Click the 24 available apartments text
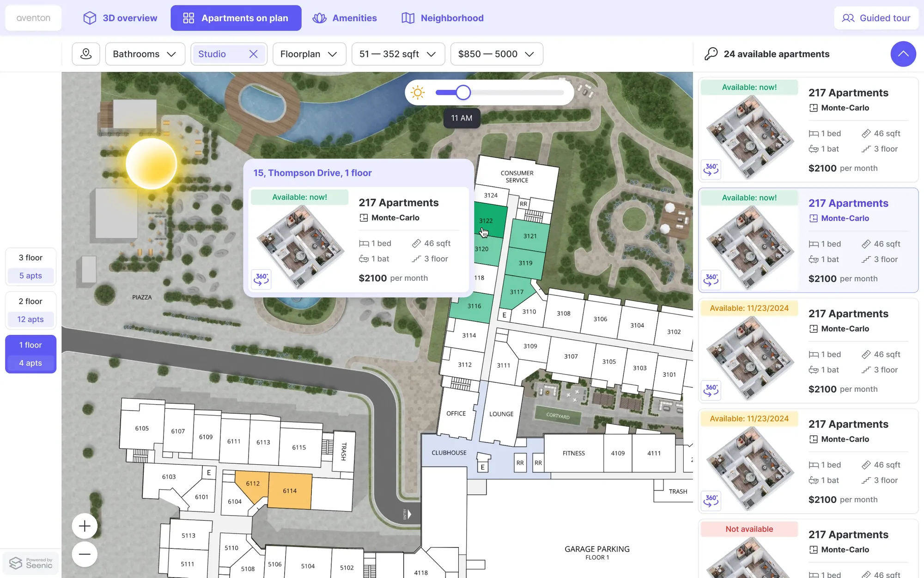This screenshot has width=924, height=578. (x=777, y=54)
